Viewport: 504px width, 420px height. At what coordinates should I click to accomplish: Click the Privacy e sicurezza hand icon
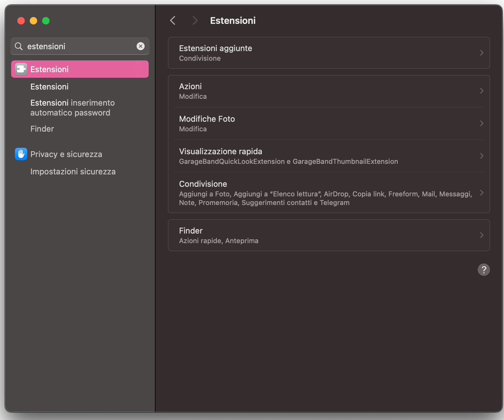tap(21, 154)
